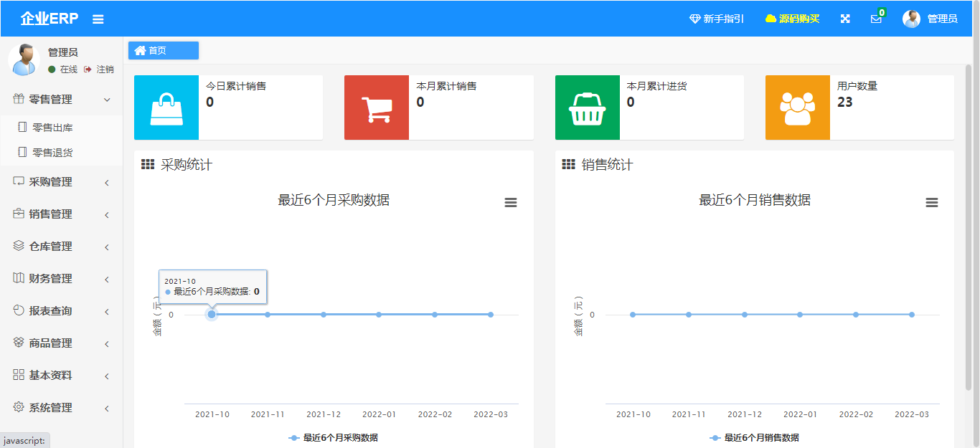Open the mail notifications envelope icon
The width and height of the screenshot is (980, 448).
pyautogui.click(x=876, y=19)
